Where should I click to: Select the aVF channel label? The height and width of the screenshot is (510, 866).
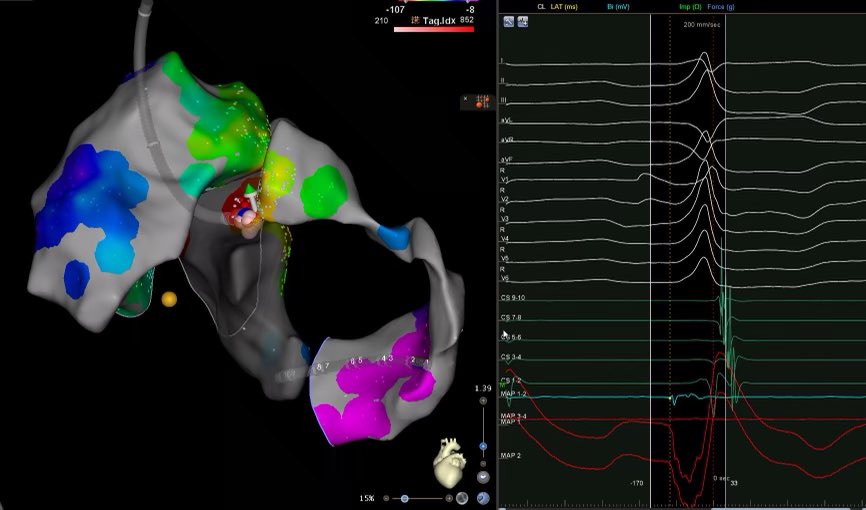pos(506,160)
